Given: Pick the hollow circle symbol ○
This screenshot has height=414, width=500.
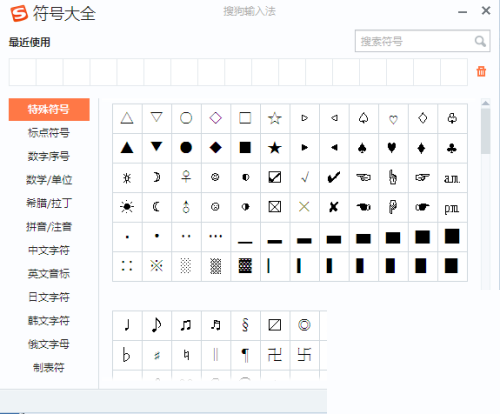Looking at the screenshot, I should (x=186, y=118).
